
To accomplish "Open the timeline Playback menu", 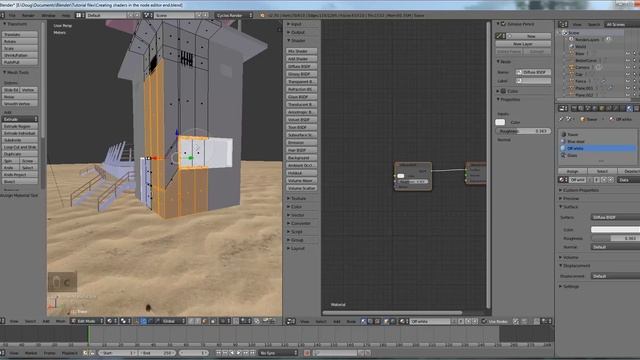I will 69,353.
